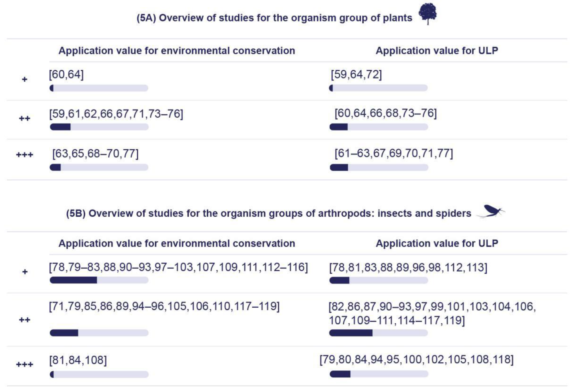Click the reference list [61–63,67,69,70,71,77]
This screenshot has height=392, width=573.
[x=394, y=153]
